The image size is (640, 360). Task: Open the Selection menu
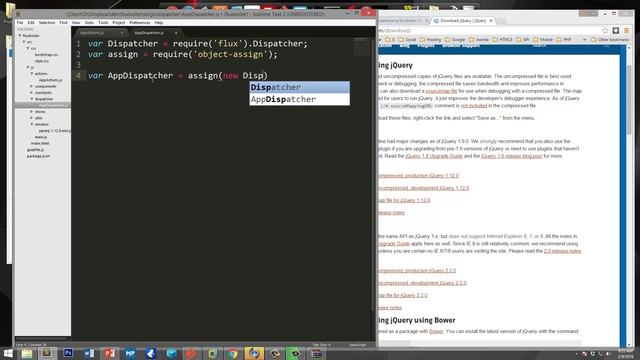[x=47, y=23]
